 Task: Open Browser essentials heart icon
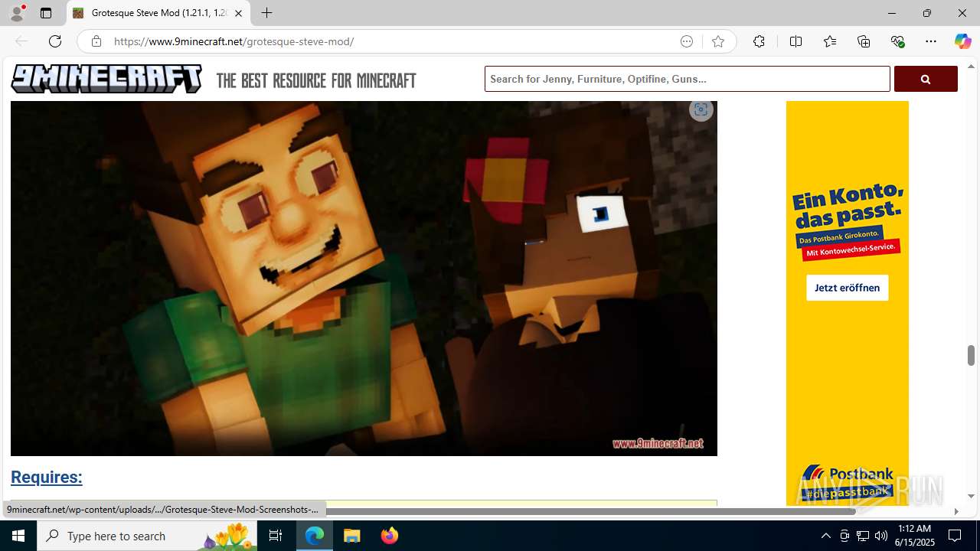(897, 41)
